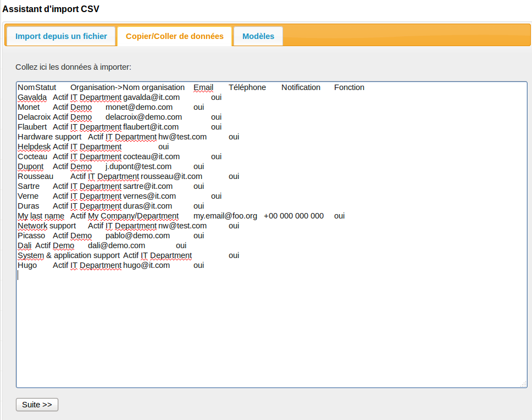Open the 'Modèles' tab
The image size is (532, 420).
258,36
